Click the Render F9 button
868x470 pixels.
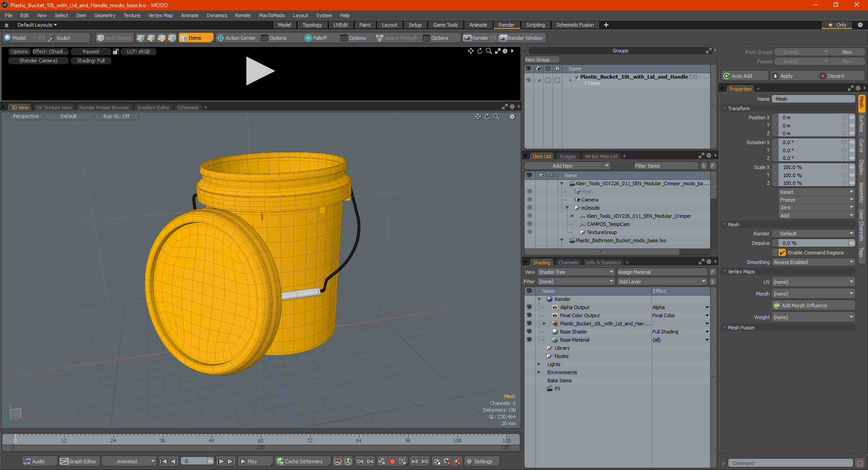[x=480, y=38]
